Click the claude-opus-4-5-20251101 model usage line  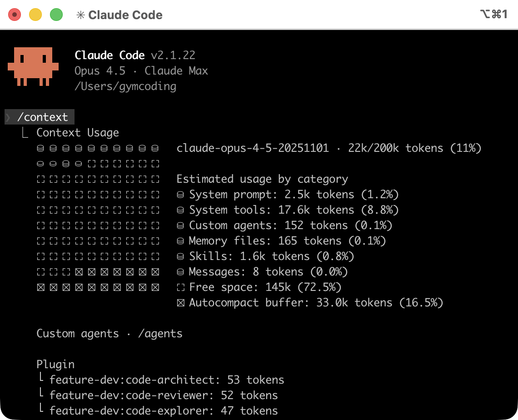(329, 148)
